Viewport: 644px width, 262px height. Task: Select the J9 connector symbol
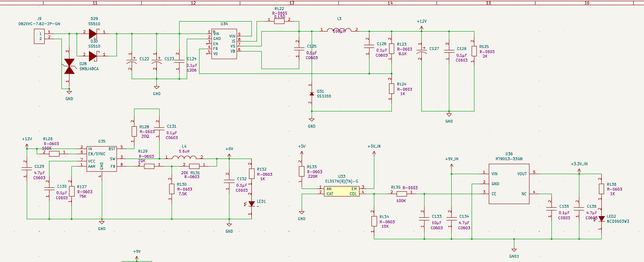click(40, 36)
